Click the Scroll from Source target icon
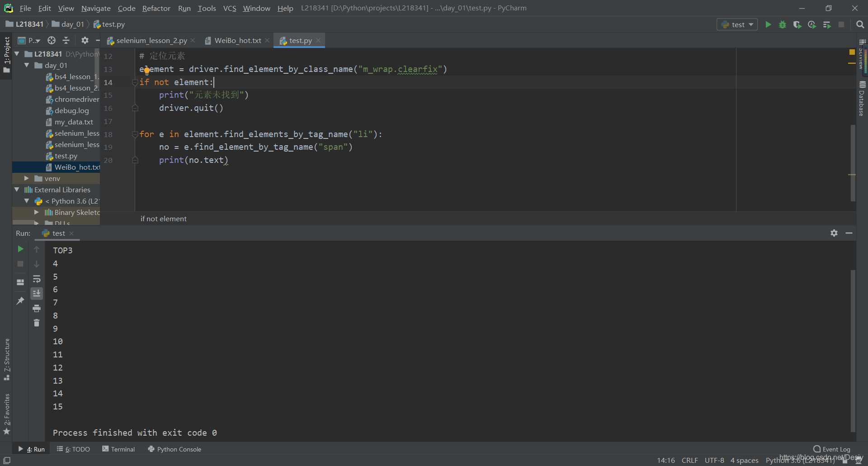868x466 pixels. tap(52, 40)
